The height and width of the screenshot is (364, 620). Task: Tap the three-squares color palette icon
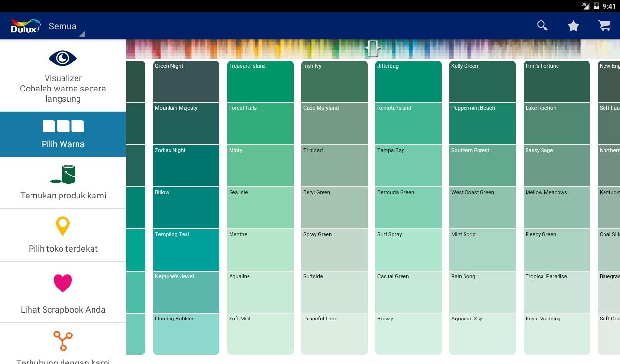(x=63, y=126)
